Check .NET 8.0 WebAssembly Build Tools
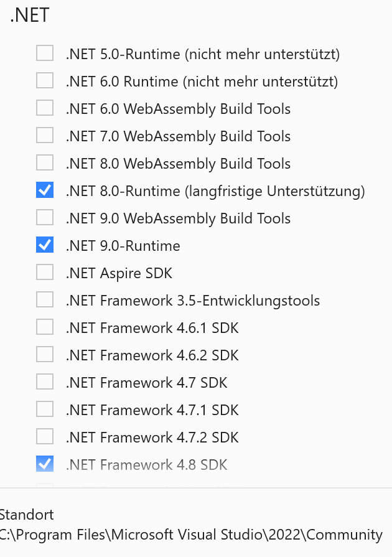Viewport: 392px width, 557px height. [44, 162]
